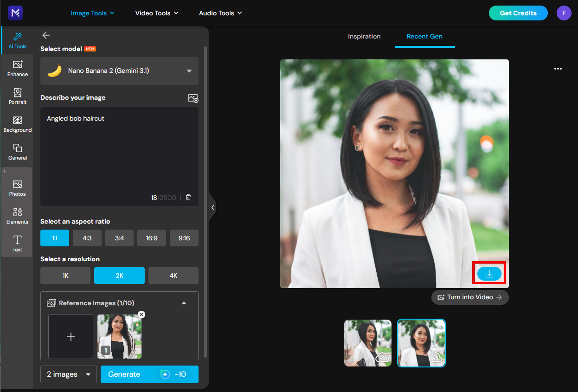This screenshot has height=392, width=578.
Task: Open the Photos panel
Action: point(17,188)
